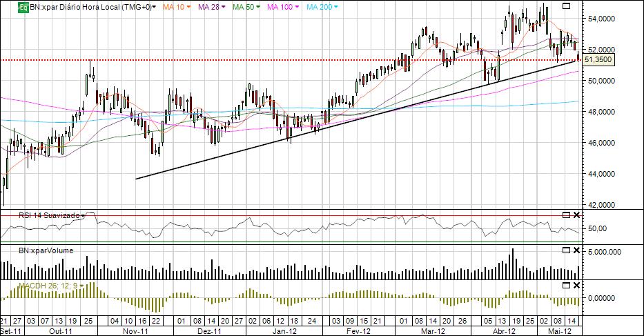Image resolution: width=644 pixels, height=336 pixels.
Task: Click the 50,00 RSI axis label
Action: [598, 228]
